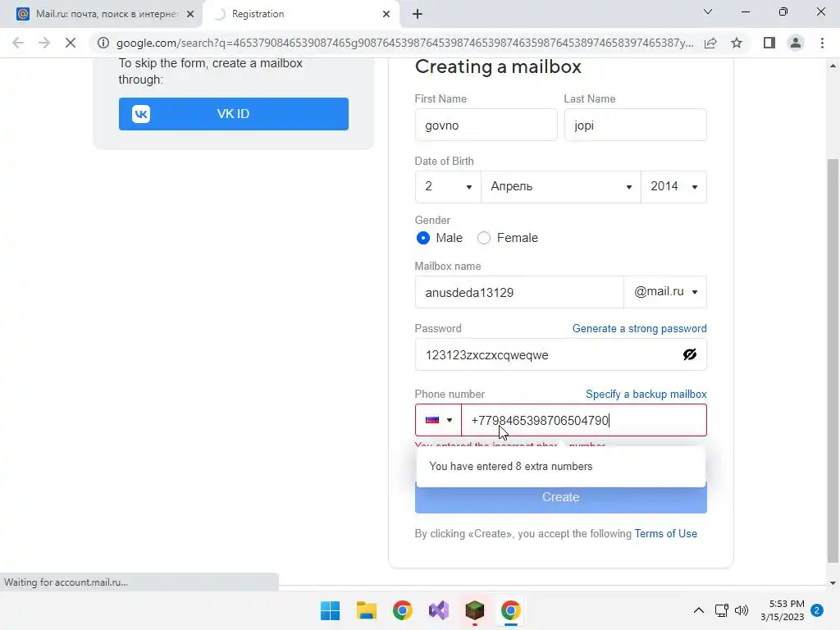The image size is (840, 630).
Task: Click the page vertical scrollbar thumb
Action: click(x=833, y=361)
